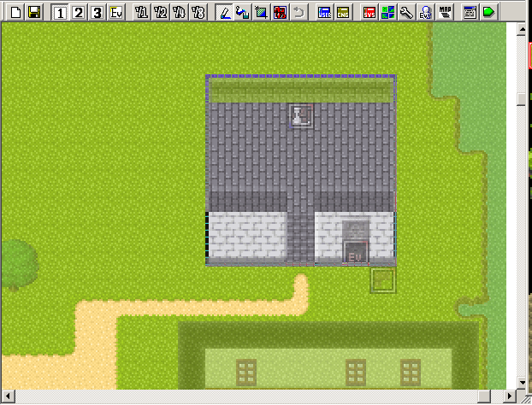This screenshot has height=405, width=532.
Task: Switch to layer 2 editing
Action: 79,12
